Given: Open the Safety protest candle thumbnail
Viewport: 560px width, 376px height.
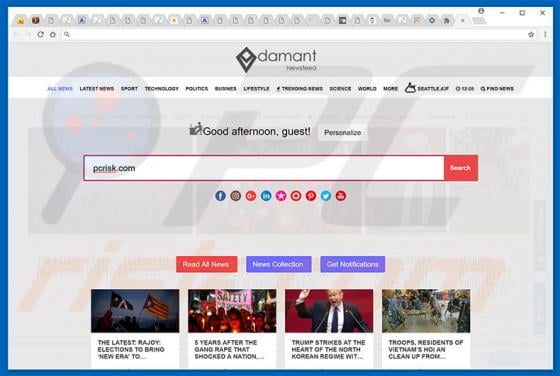Looking at the screenshot, I should [x=232, y=311].
